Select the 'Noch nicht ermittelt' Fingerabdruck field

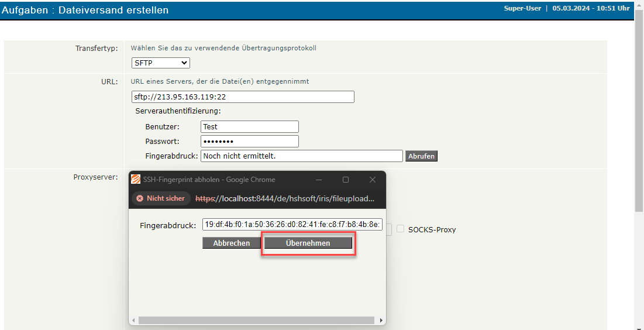[301, 156]
